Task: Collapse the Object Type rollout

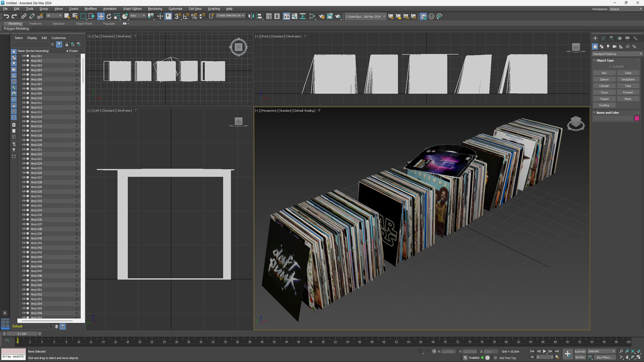Action: (x=605, y=61)
